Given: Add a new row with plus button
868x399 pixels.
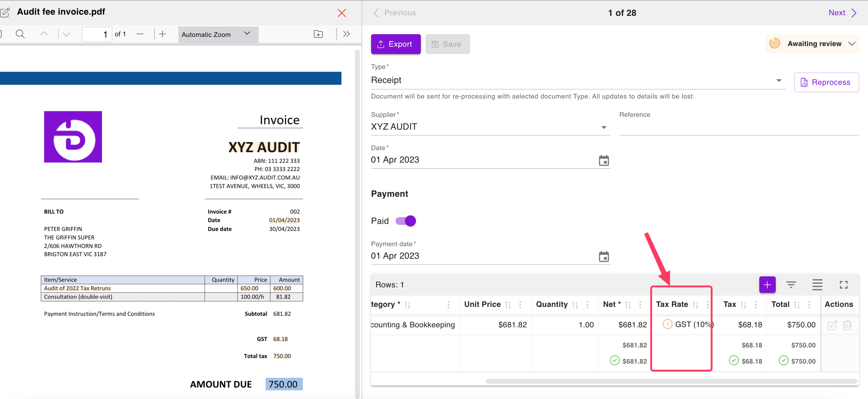Looking at the screenshot, I should click(x=767, y=285).
